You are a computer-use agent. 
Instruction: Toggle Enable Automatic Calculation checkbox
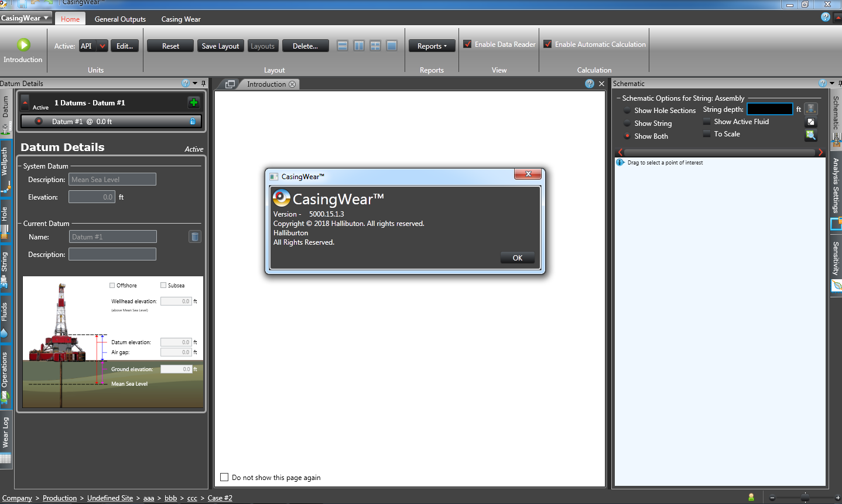[x=547, y=44]
